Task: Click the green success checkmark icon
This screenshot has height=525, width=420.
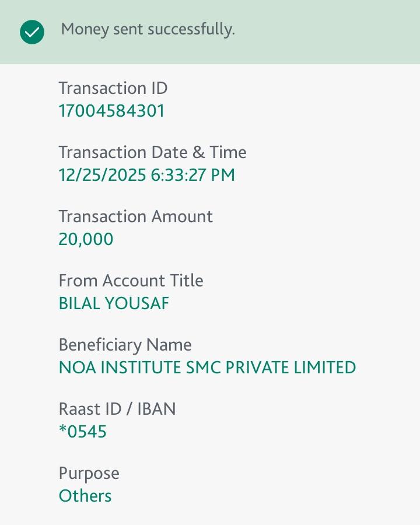Action: click(x=32, y=32)
